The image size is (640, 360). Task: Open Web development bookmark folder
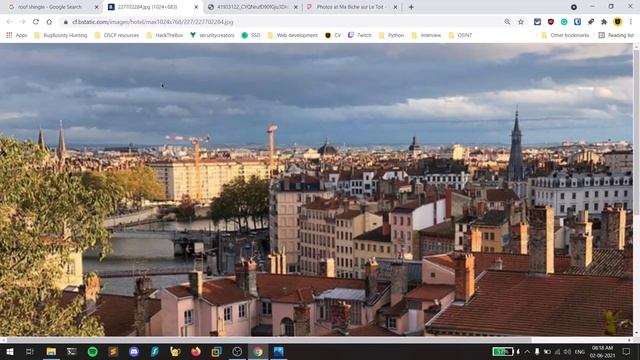(x=293, y=36)
